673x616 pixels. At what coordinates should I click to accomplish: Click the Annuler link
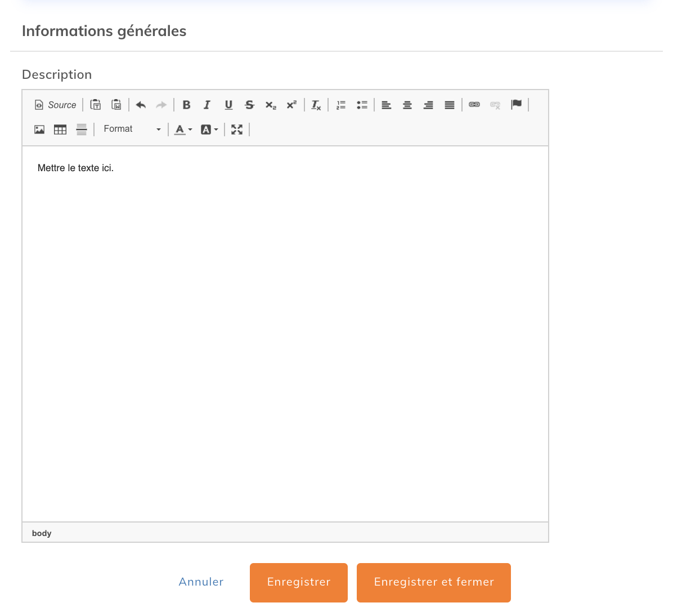[201, 582]
